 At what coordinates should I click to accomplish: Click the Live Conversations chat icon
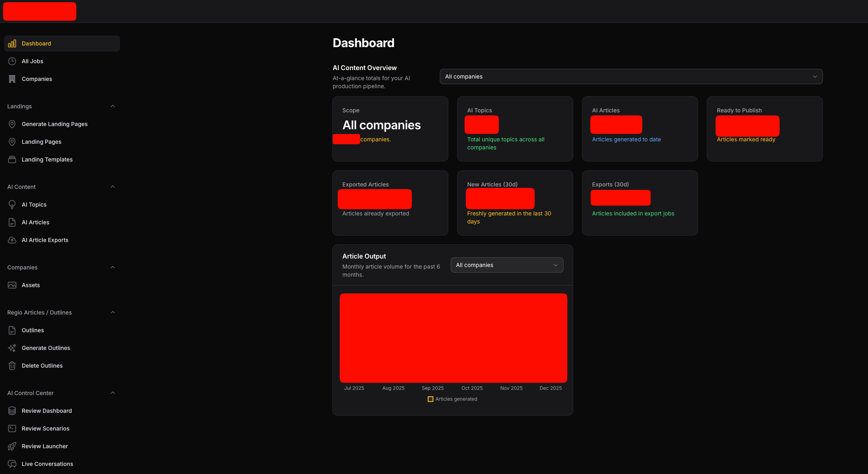pyautogui.click(x=12, y=464)
